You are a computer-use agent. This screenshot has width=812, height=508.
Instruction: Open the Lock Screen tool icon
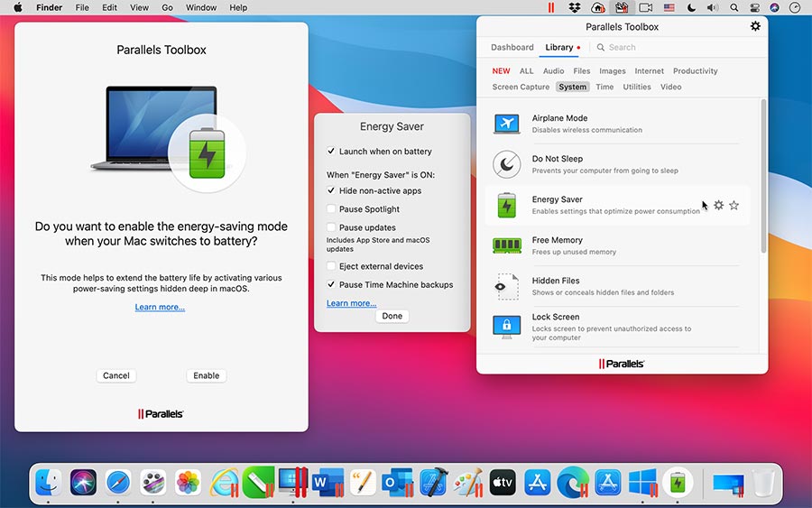click(x=507, y=326)
